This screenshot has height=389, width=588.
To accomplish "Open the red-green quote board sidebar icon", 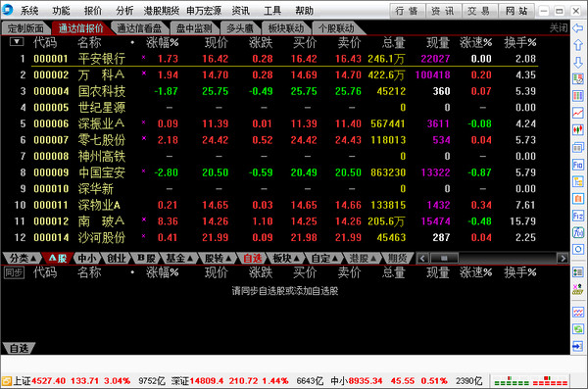I will [x=578, y=78].
